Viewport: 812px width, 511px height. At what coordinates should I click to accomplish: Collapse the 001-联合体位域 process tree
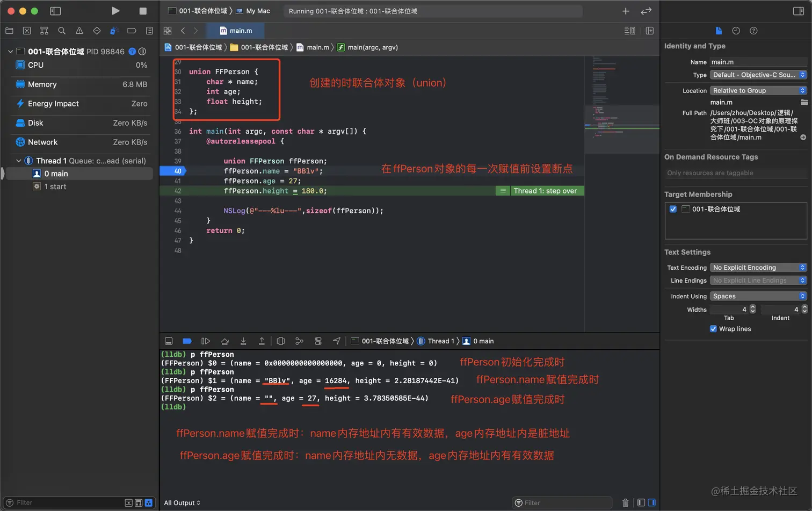(10, 52)
